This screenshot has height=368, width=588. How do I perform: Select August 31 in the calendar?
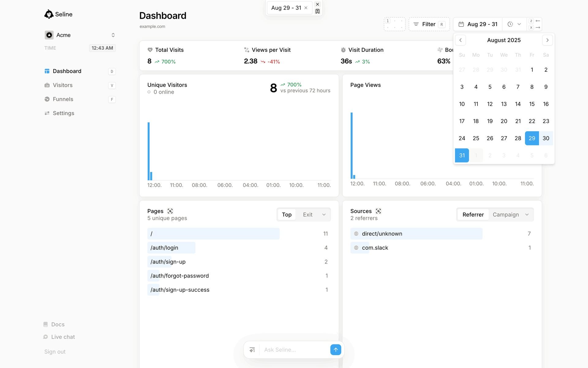462,155
